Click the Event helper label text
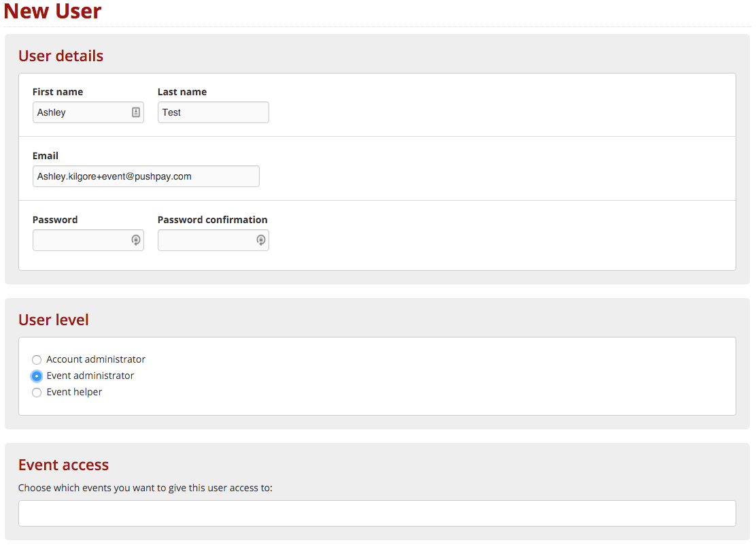 click(74, 392)
